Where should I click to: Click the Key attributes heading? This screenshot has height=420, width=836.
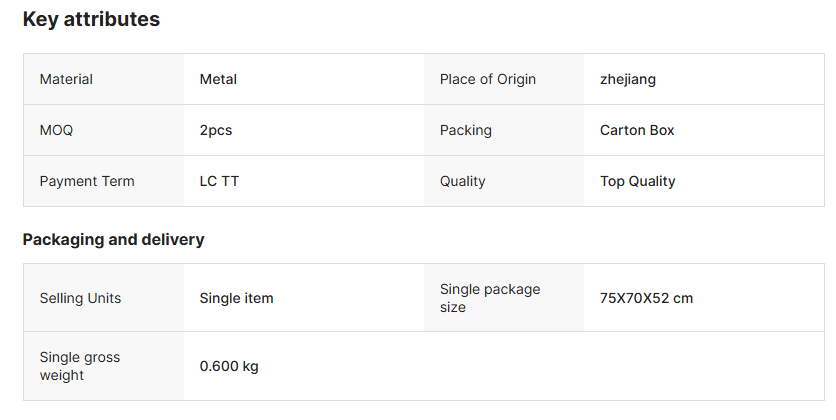coord(91,19)
